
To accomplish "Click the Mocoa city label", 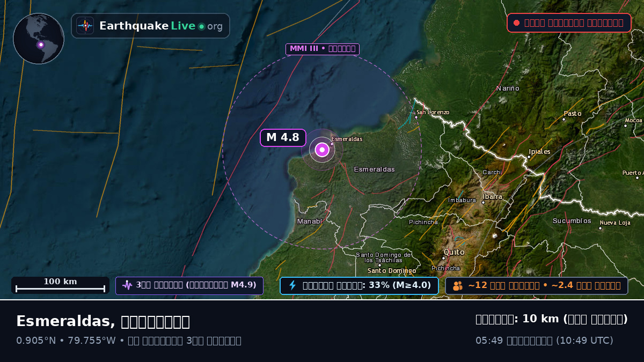I will 633,121.
